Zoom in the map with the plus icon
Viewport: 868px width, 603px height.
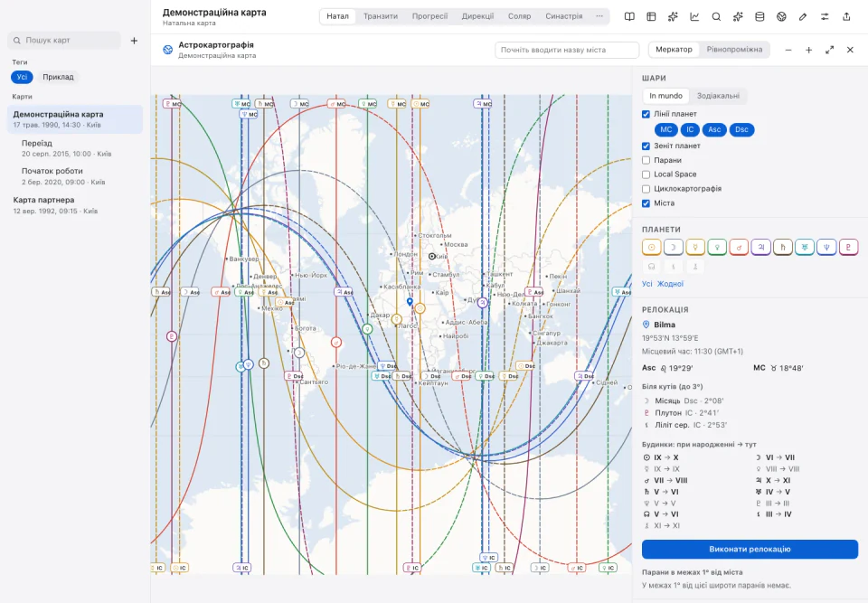808,50
